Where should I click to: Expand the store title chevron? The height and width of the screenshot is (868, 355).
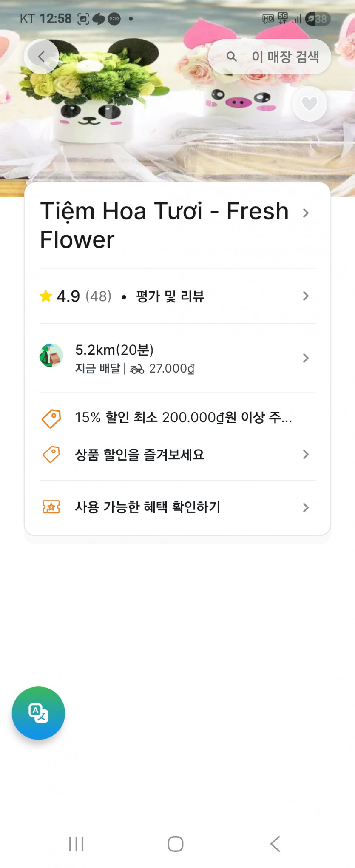(306, 213)
